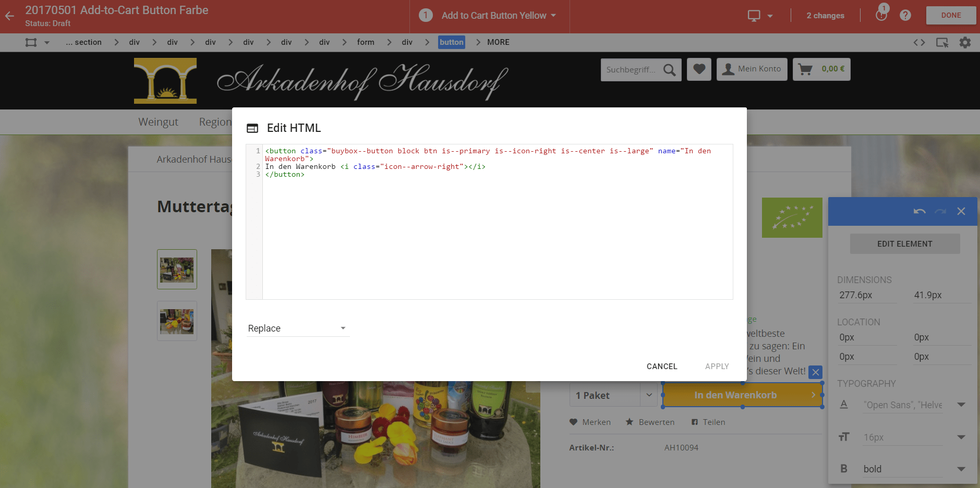Viewport: 980px width, 488px height.
Task: Open the settings gear icon
Action: [965, 43]
